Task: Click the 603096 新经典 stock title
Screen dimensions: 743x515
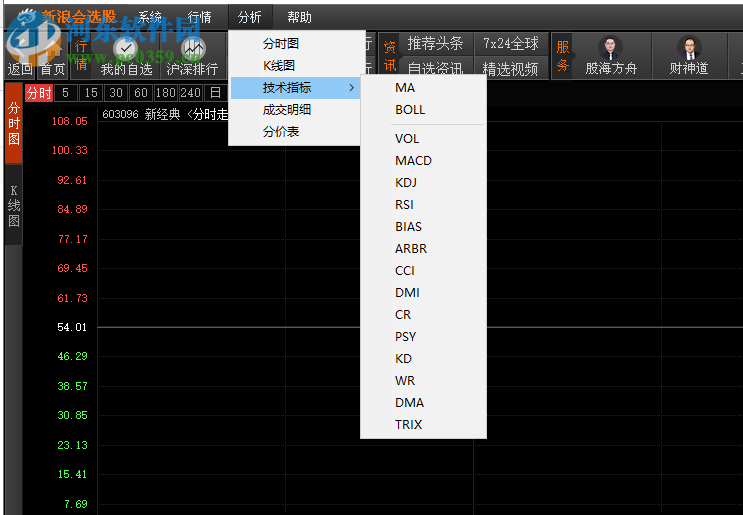Action: (141, 114)
